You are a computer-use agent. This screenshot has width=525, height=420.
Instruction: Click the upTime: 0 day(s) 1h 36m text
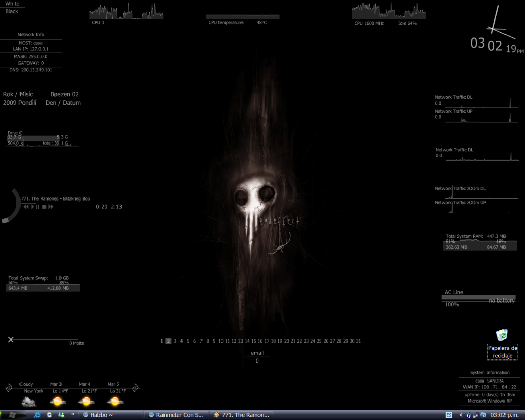click(490, 394)
